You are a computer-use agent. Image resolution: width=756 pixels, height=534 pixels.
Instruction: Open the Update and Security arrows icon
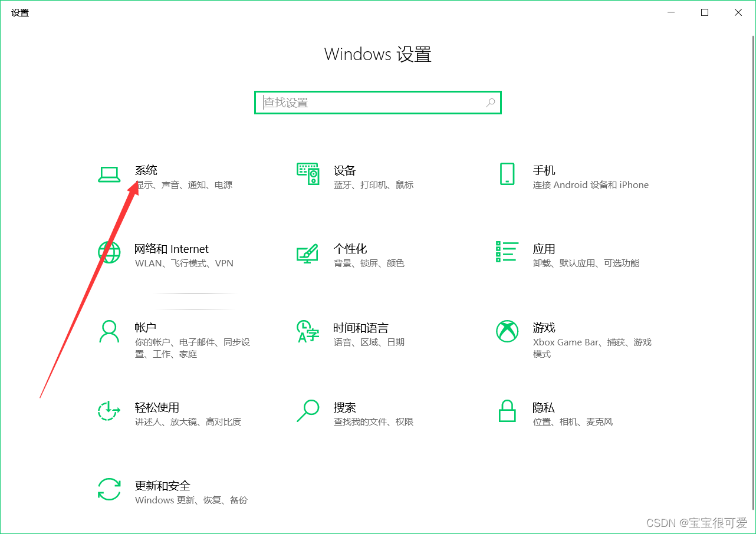(x=109, y=489)
